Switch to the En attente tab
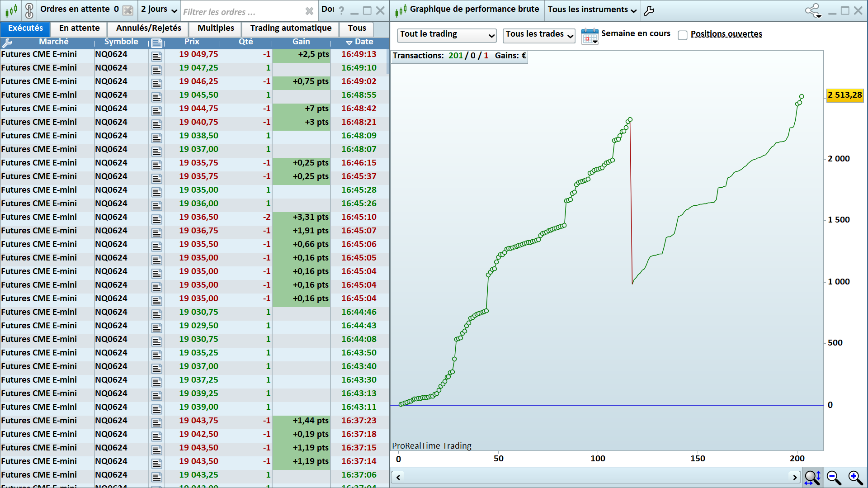Image resolution: width=868 pixels, height=488 pixels. pyautogui.click(x=79, y=28)
